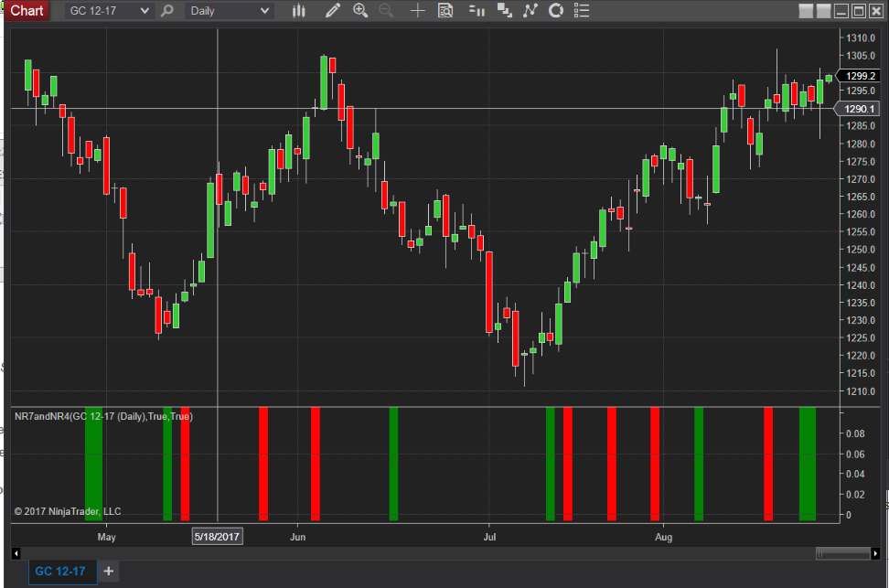
Task: Open the data box icon
Action: [445, 11]
